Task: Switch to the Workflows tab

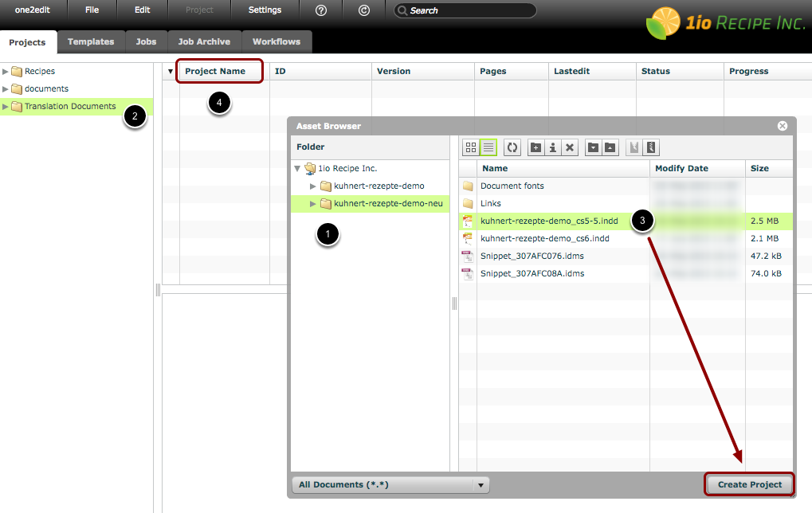Action: 276,41
